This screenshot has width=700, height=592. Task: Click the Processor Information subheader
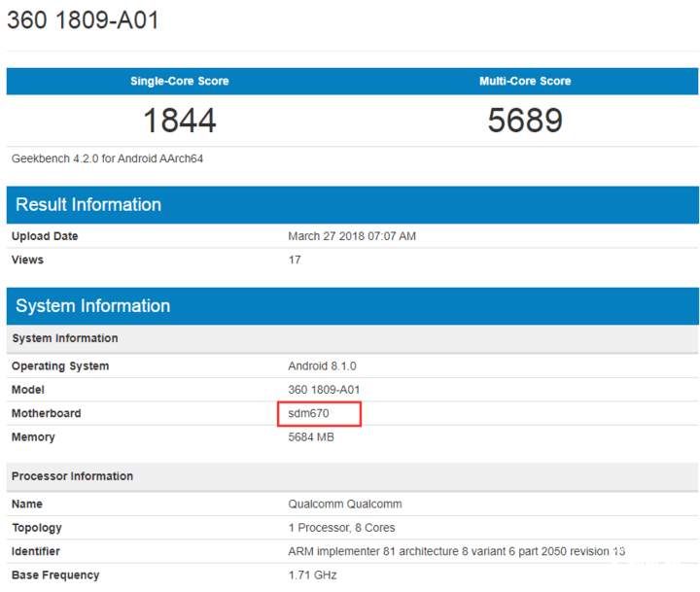73,476
